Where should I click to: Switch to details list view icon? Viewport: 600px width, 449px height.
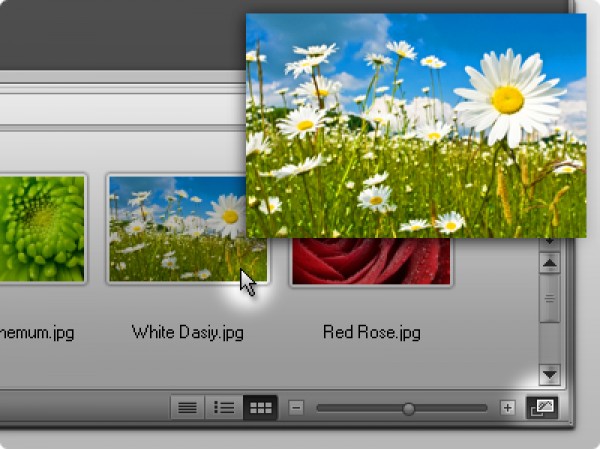tap(188, 408)
